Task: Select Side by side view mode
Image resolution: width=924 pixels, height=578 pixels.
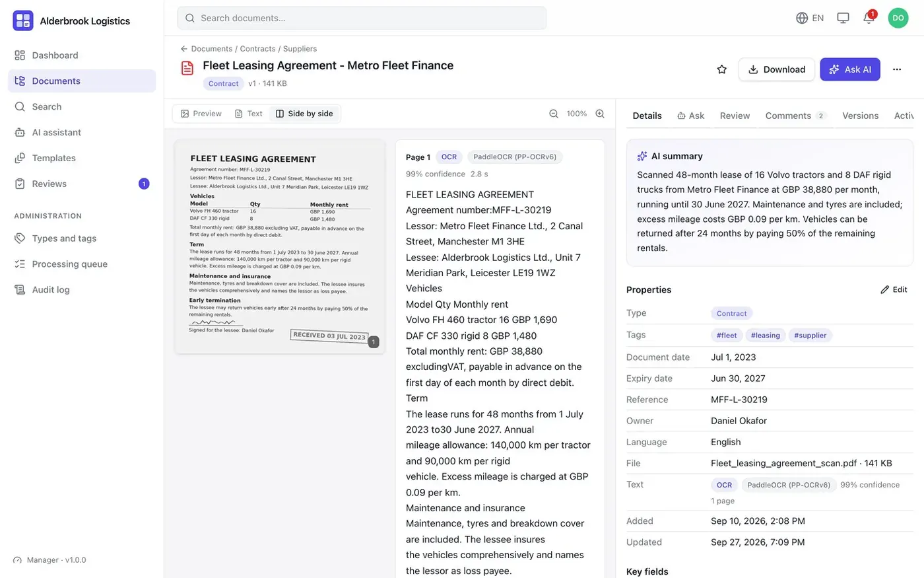Action: (304, 114)
